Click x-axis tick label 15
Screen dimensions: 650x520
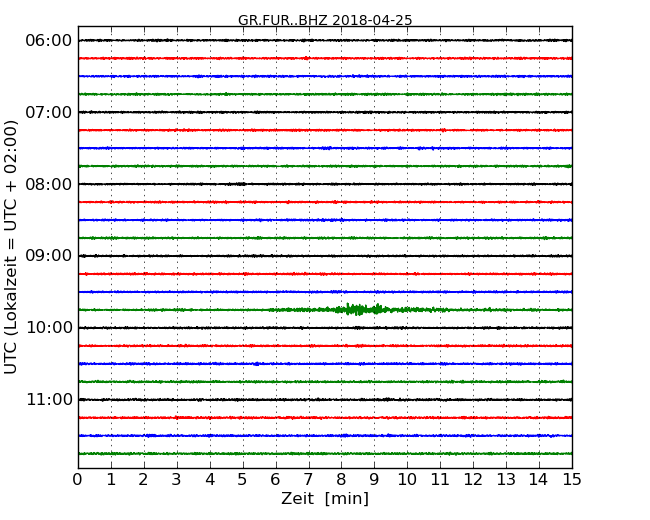tap(572, 480)
